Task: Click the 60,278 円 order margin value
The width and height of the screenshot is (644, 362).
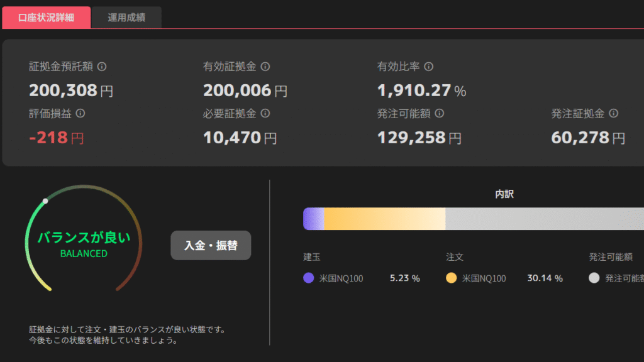Action: [x=588, y=138]
